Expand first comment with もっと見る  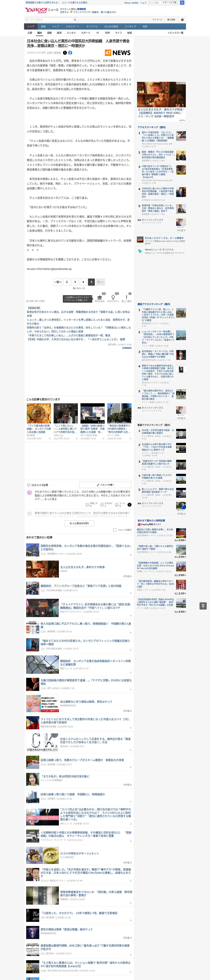point(51,499)
